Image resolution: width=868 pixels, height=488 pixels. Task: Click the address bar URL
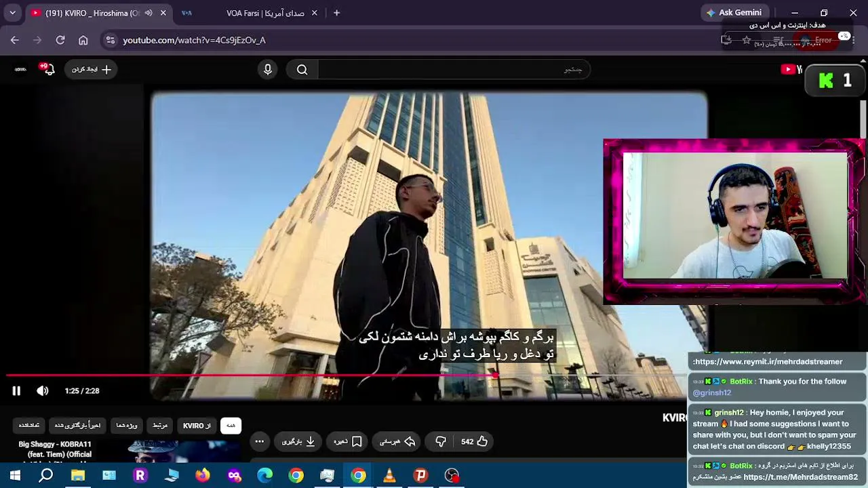point(194,40)
